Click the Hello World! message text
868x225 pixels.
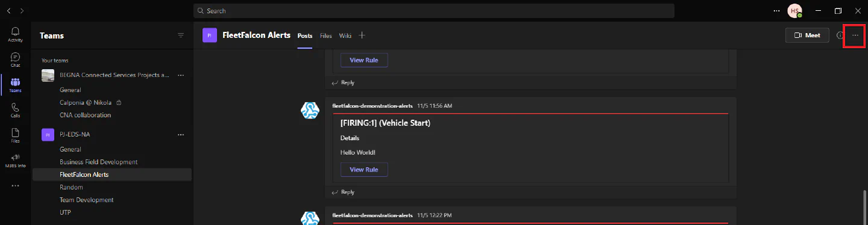tap(357, 152)
